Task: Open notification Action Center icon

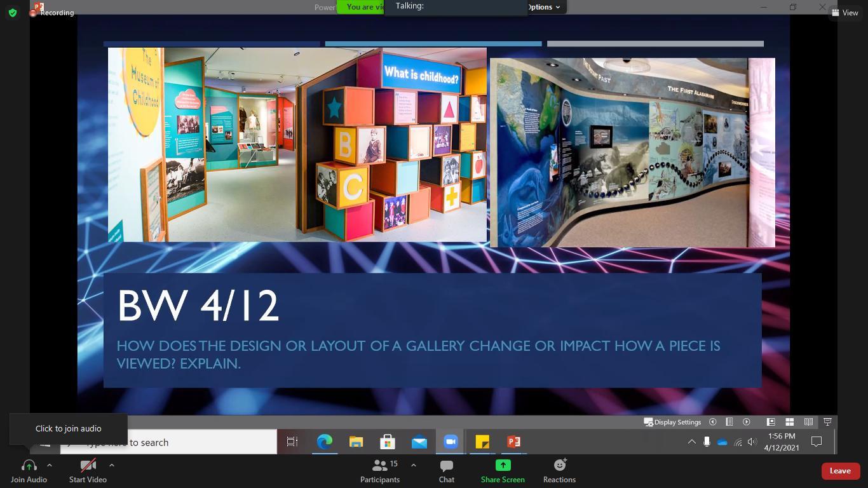Action: click(x=817, y=442)
